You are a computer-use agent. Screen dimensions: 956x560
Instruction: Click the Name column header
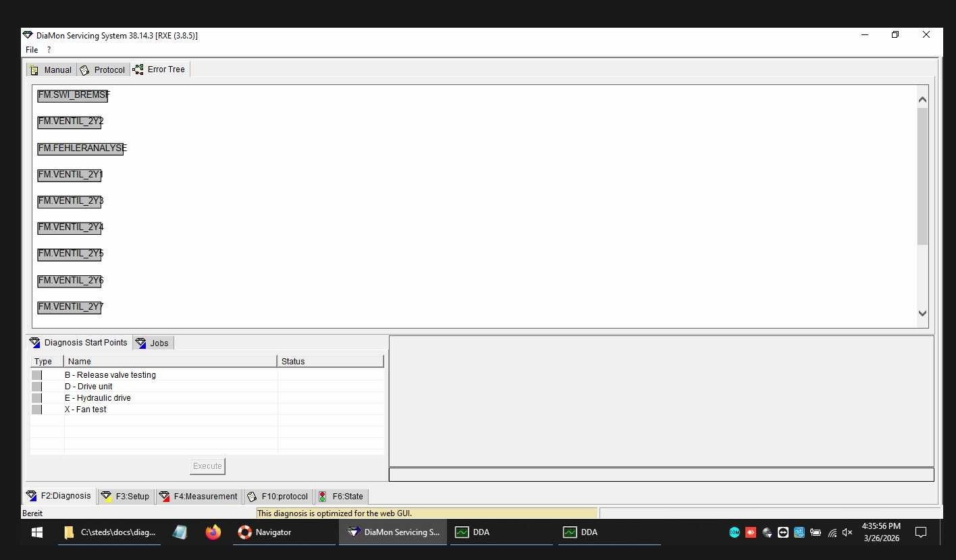pos(170,361)
